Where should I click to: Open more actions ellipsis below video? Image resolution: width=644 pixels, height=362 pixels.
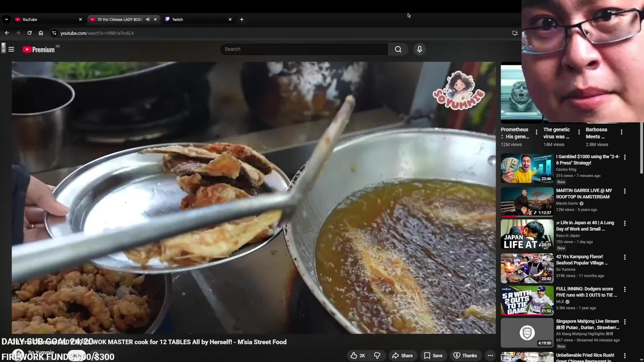(490, 355)
